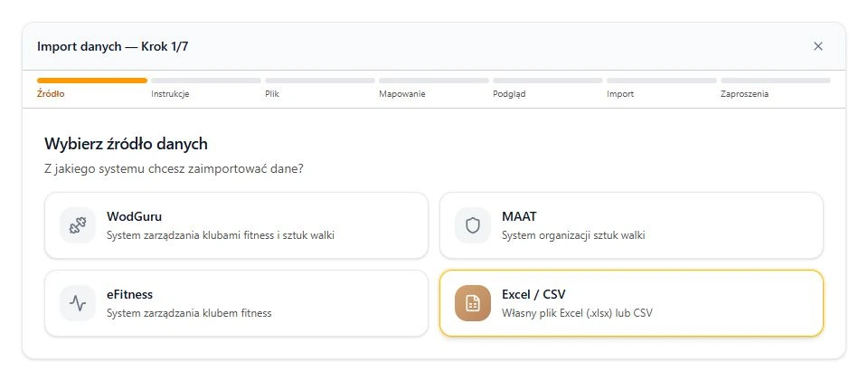Select the Excel / CSV title text

click(x=533, y=294)
